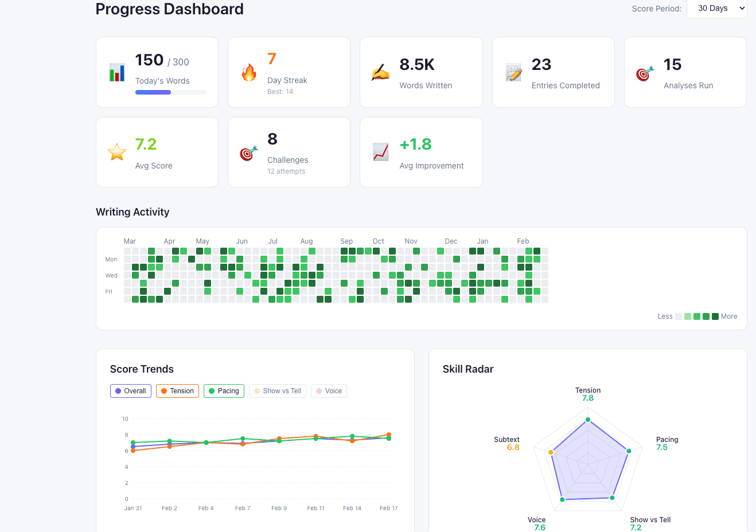The width and height of the screenshot is (756, 532).
Task: Select the memo icon on Entries Completed card
Action: (513, 72)
